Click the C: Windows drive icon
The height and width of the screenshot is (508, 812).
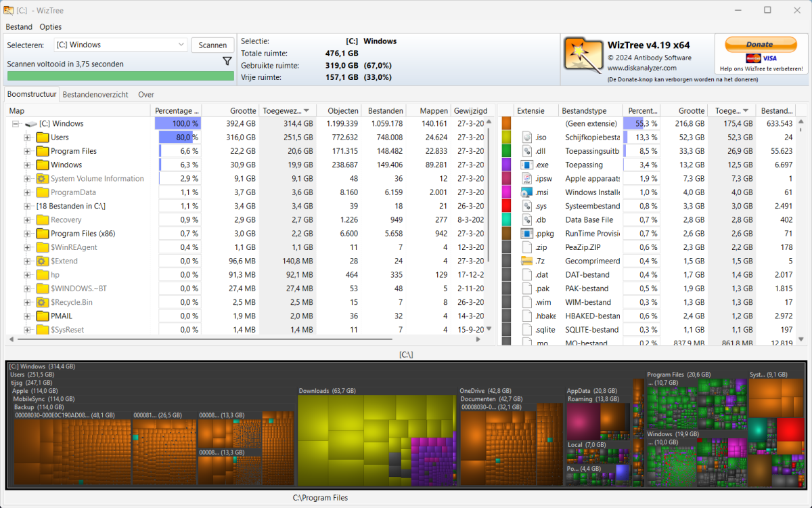(31, 124)
